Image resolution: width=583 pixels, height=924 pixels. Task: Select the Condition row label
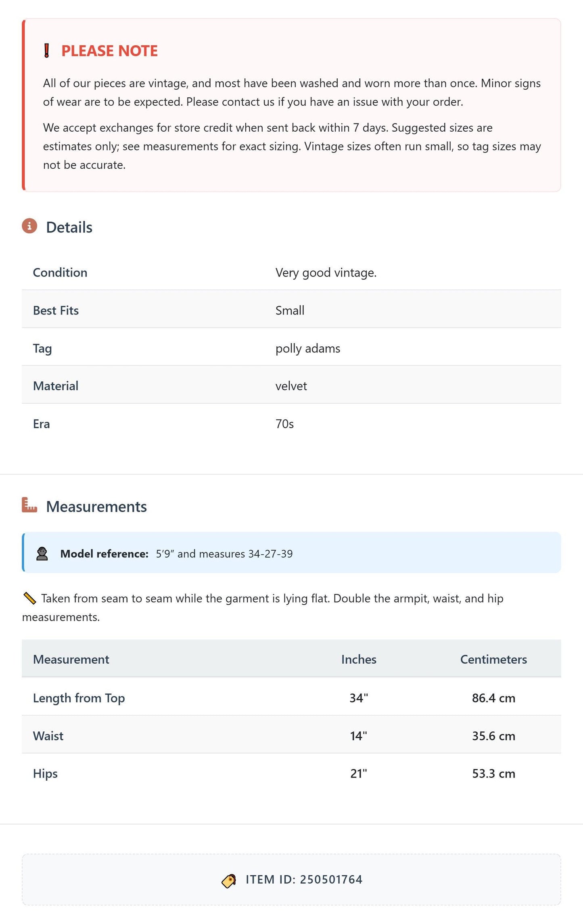[60, 272]
